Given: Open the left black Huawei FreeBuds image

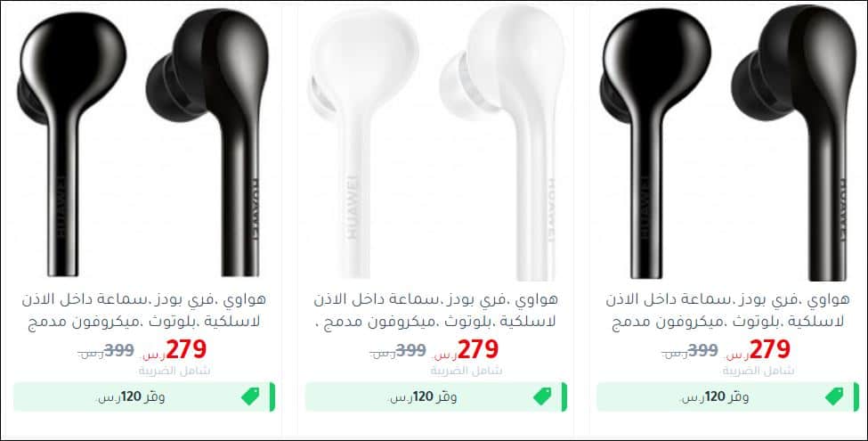Looking at the screenshot, I should pyautogui.click(x=144, y=142).
